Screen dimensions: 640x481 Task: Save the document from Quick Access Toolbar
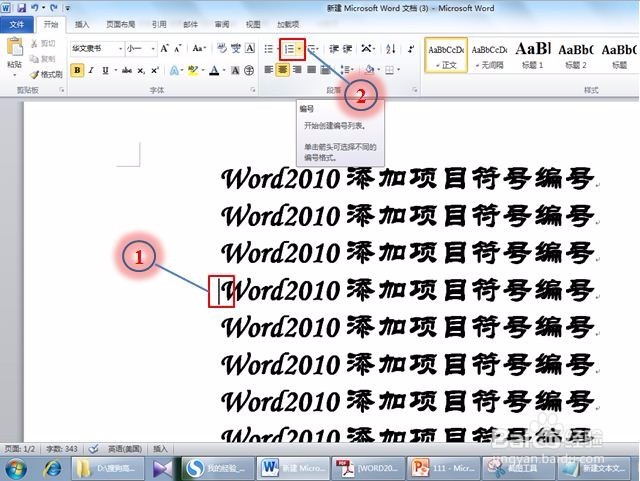point(22,8)
